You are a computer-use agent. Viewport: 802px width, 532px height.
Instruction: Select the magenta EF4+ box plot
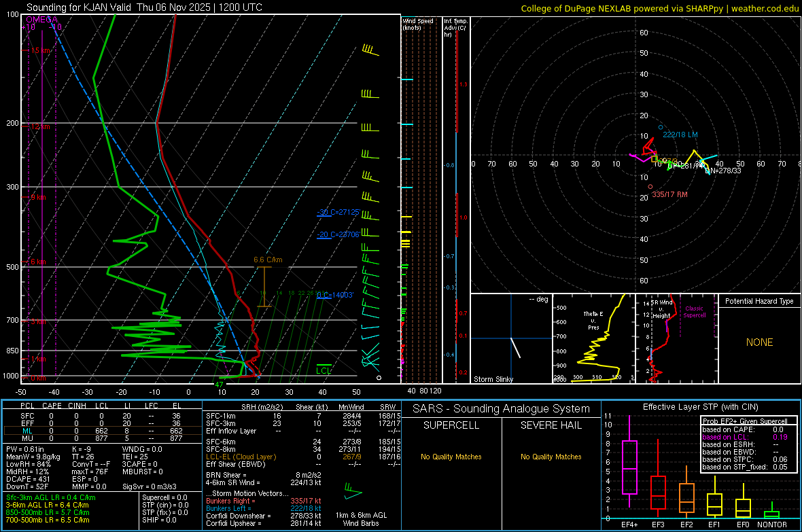coord(629,461)
